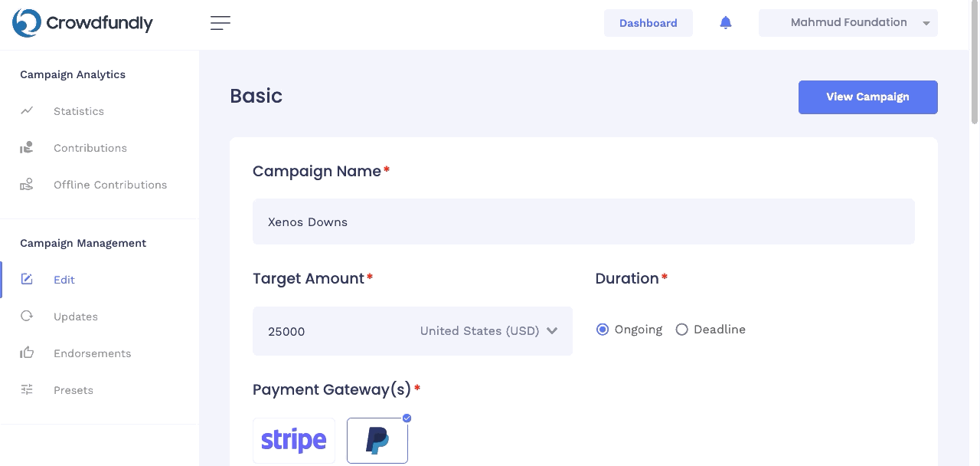The image size is (980, 466).
Task: Click the Crowdfundly logo icon
Action: (27, 23)
